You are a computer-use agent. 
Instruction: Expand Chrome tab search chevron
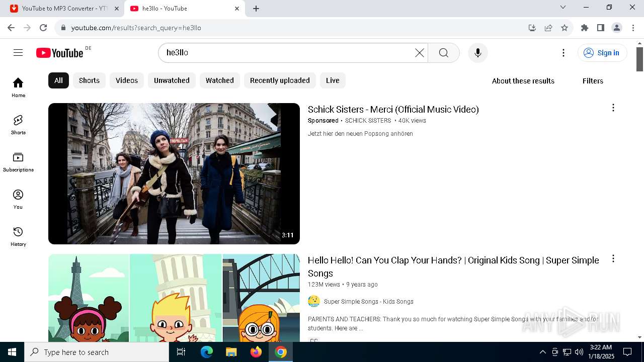click(x=563, y=7)
